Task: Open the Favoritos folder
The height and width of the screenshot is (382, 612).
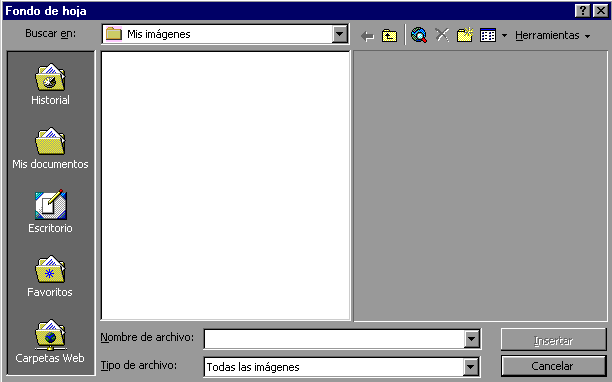Action: click(50, 276)
